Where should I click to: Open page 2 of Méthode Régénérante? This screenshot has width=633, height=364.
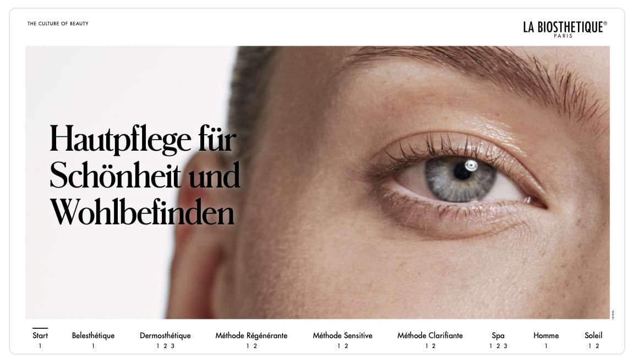[x=255, y=346]
